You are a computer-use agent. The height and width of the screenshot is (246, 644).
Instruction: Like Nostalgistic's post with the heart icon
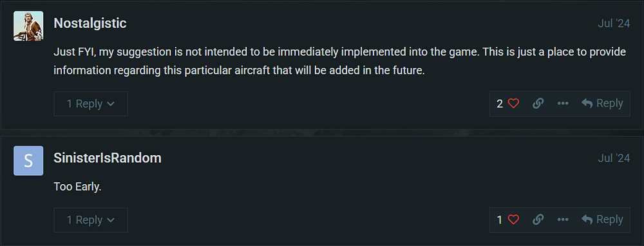[x=513, y=104]
